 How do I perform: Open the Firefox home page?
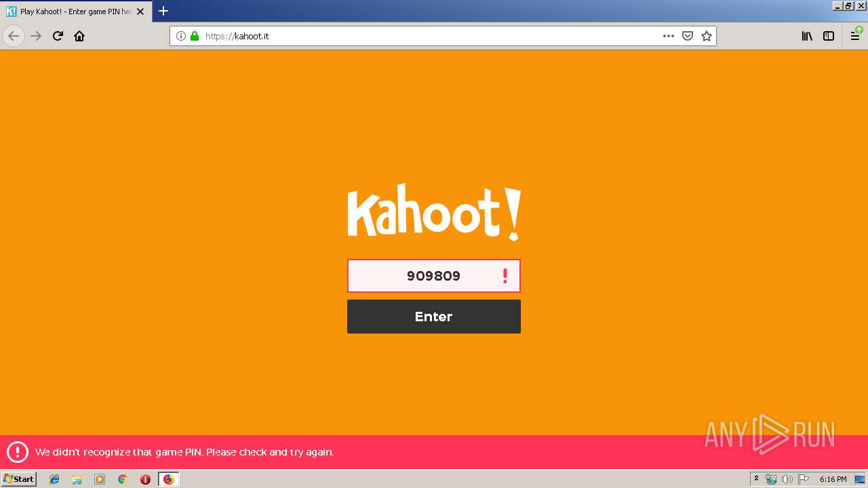(79, 36)
